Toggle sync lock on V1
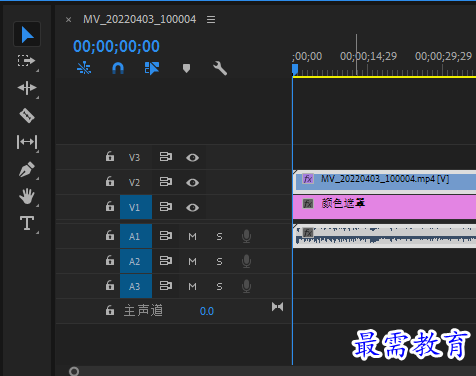 (166, 207)
